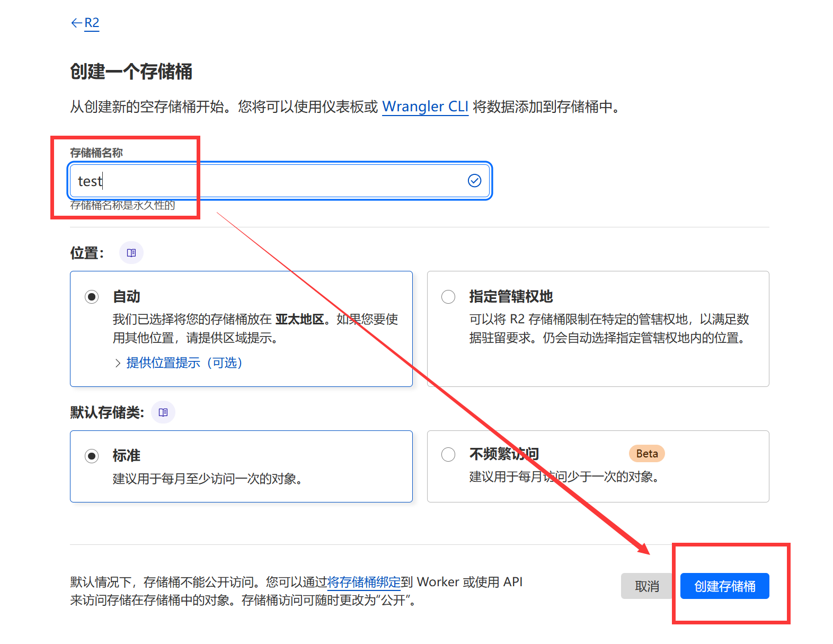The image size is (833, 644).
Task: Choose the 不频繁访问 storage class radio button
Action: 448,455
